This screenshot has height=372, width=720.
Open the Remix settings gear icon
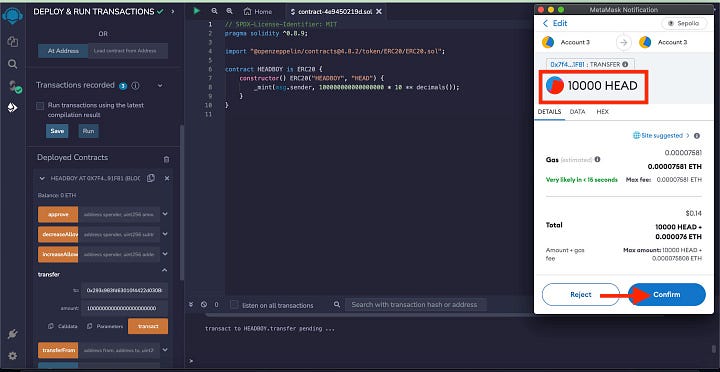coord(12,356)
